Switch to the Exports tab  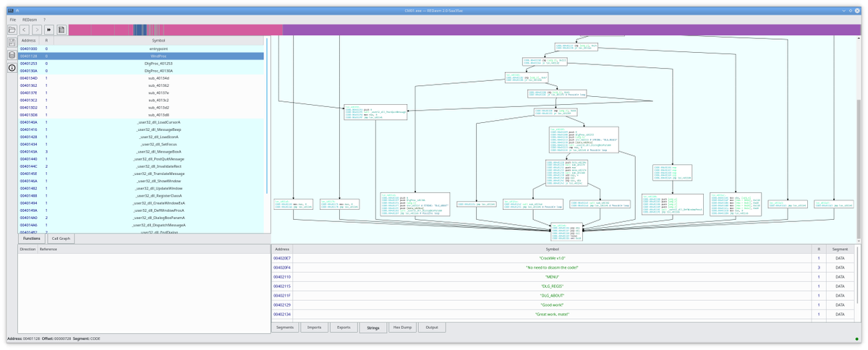coord(344,328)
